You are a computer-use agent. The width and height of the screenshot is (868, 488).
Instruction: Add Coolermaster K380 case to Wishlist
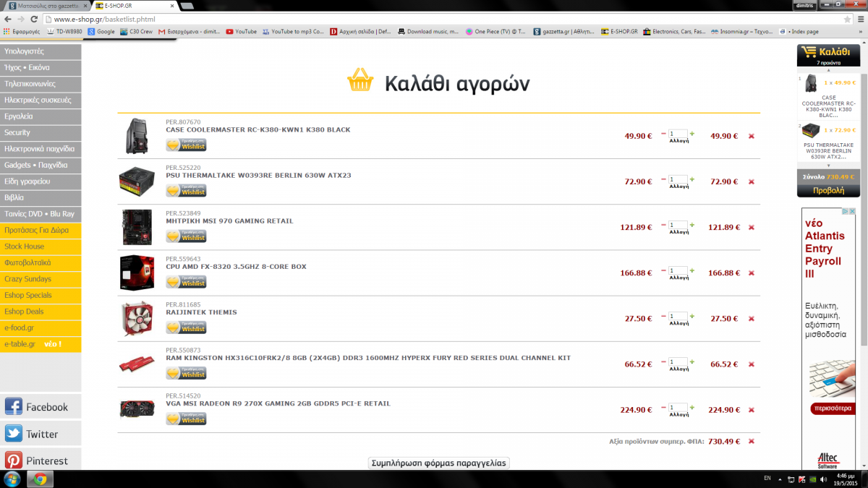click(186, 145)
